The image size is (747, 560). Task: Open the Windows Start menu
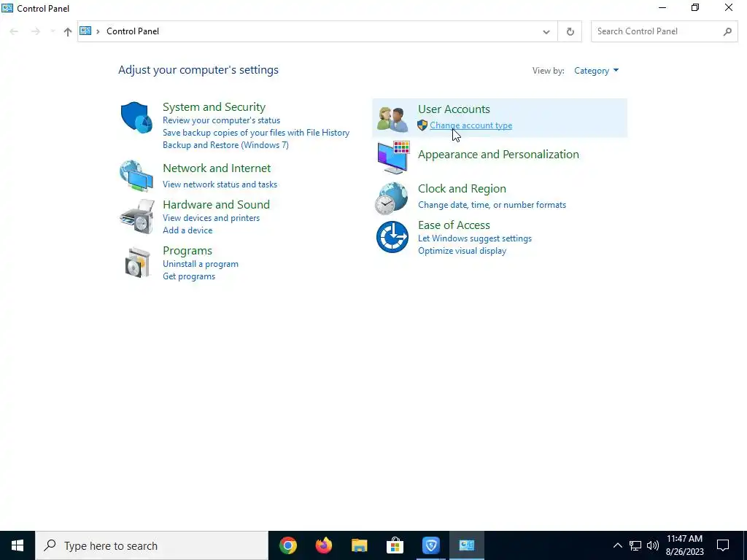click(18, 545)
